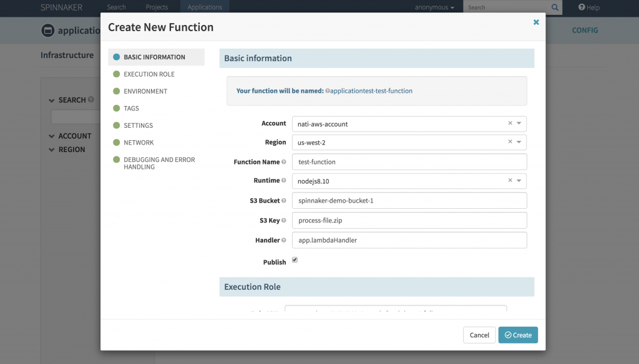Open Help from the top navigation bar
Screen dimensions: 639x364
588,7
